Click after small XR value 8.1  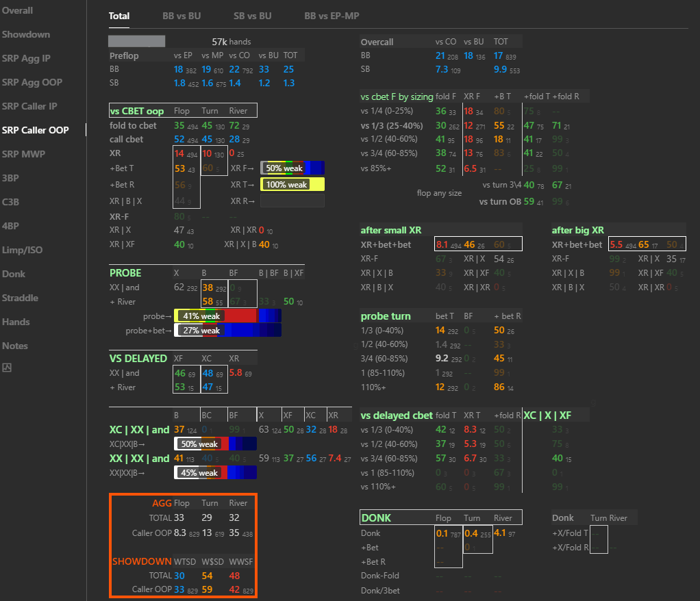point(442,244)
